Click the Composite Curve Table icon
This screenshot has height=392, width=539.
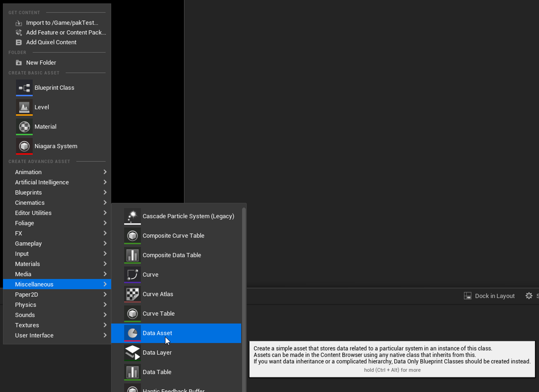pos(132,236)
